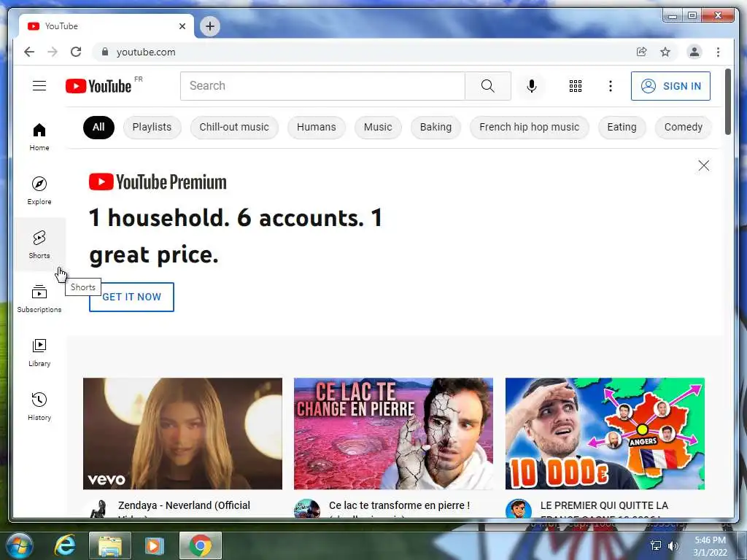The height and width of the screenshot is (560, 747).
Task: Click the taskbar clock
Action: [x=710, y=546]
